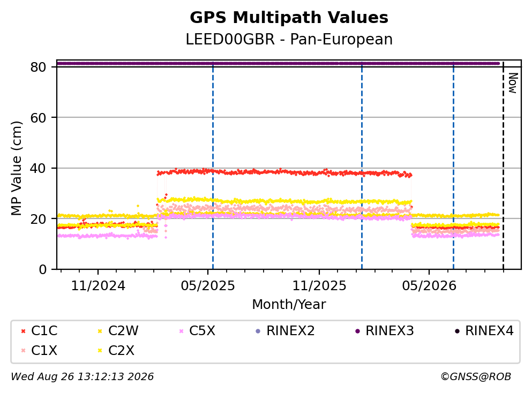Viewport: 532px width, 393px height.
Task: Click the 80 y-axis tick label
Action: (38, 67)
